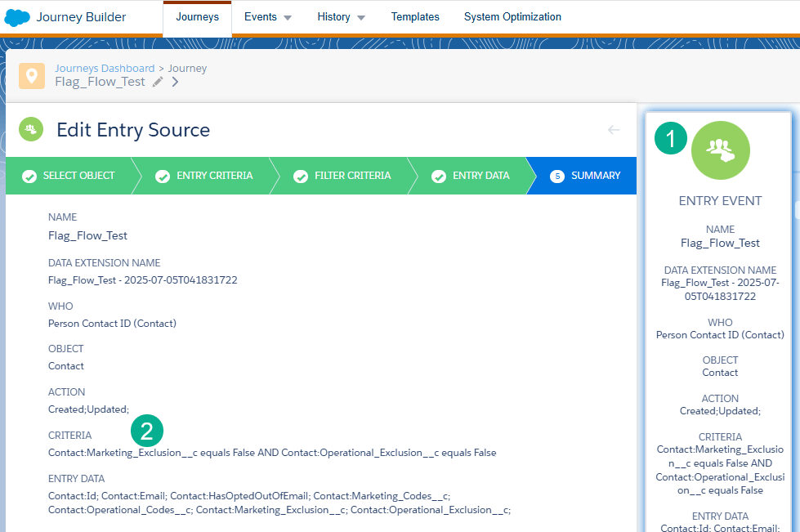Open the Journeys tab
This screenshot has width=800, height=532.
coord(197,17)
